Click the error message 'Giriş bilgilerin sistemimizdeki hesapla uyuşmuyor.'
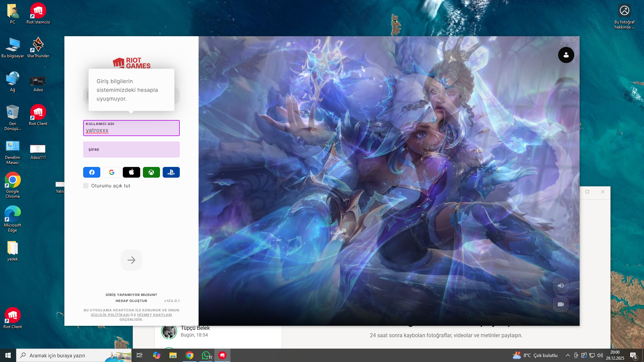The width and height of the screenshot is (644, 362). coord(127,90)
